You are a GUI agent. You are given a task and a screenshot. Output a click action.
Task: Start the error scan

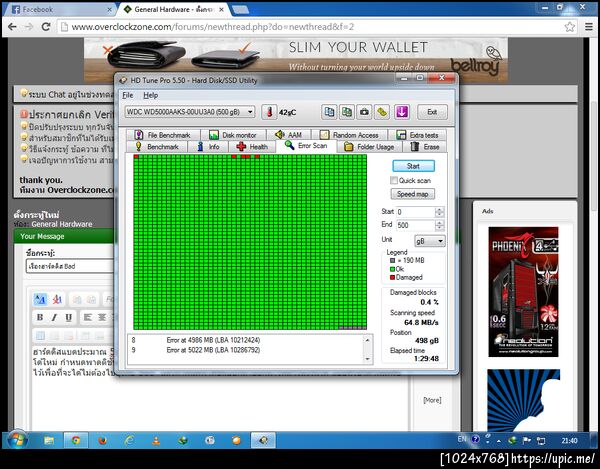tap(413, 166)
